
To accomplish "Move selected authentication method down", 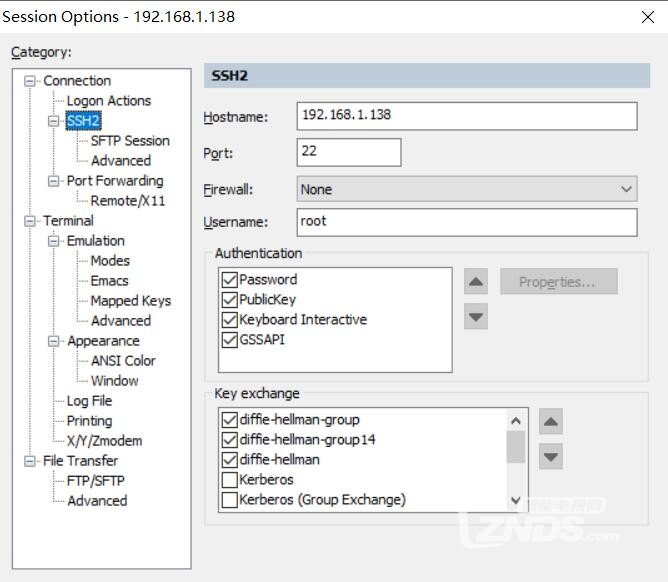I will (475, 316).
